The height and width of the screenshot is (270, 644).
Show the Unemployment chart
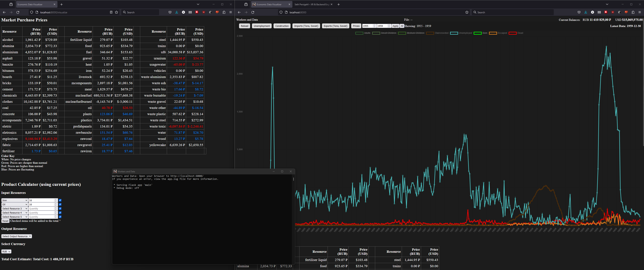[x=262, y=26]
